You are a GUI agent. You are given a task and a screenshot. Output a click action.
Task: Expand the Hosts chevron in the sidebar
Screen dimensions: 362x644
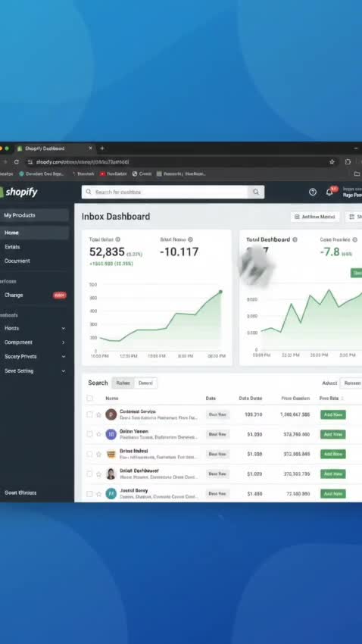point(63,328)
